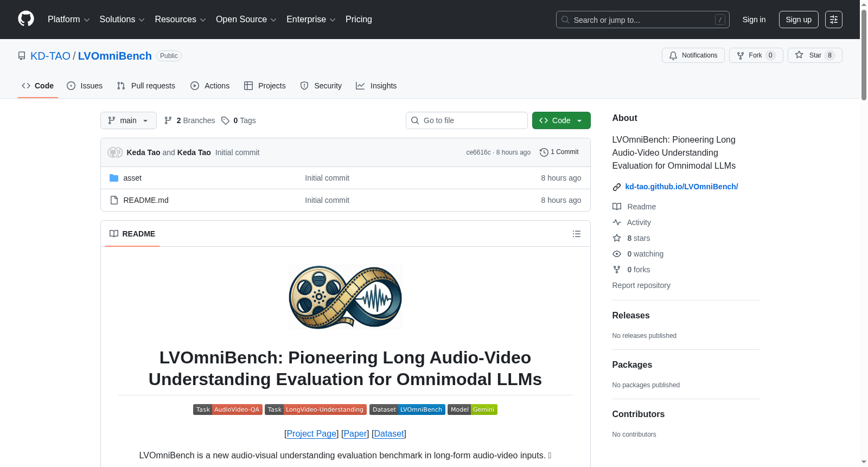Click the link icon beside project URL
This screenshot has width=868, height=467.
617,187
